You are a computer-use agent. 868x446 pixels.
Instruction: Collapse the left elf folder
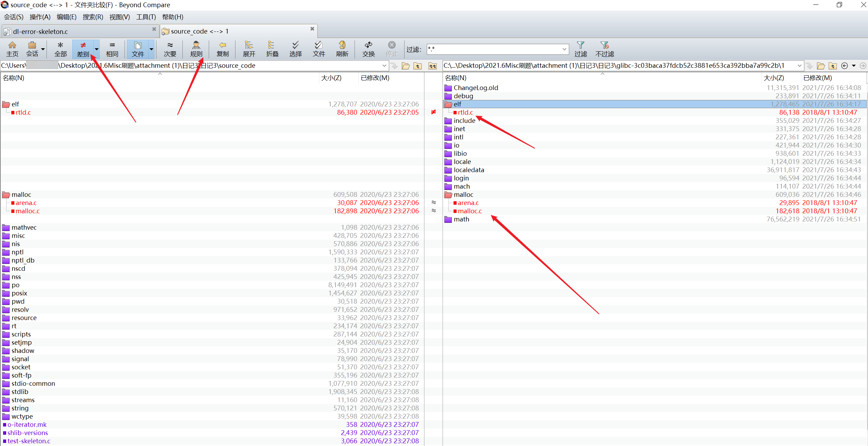pyautogui.click(x=6, y=104)
